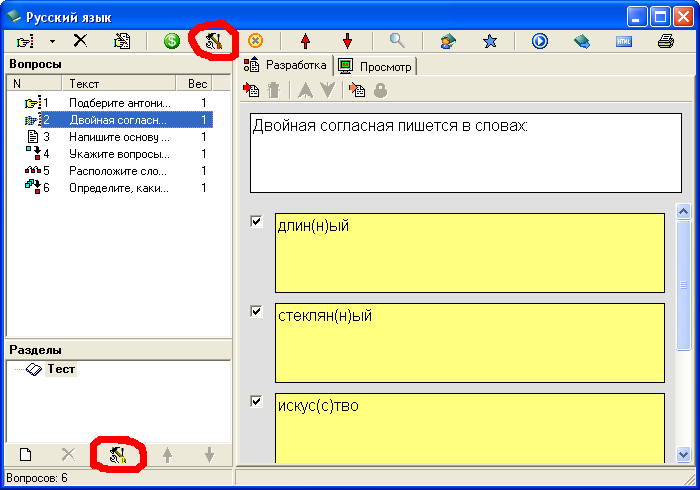700x490 pixels.
Task: Uncheck the 'длин(н)ый' answer checkbox
Action: pos(257,221)
